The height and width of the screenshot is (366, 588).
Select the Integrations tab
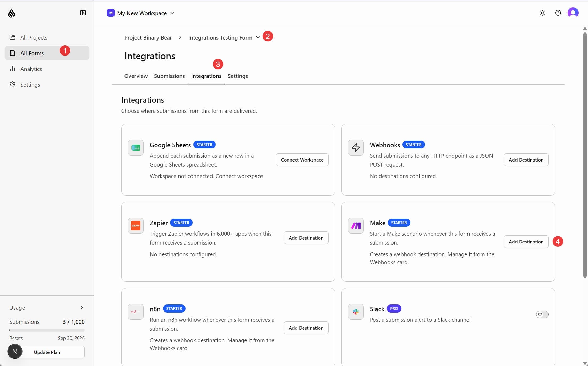pos(206,76)
